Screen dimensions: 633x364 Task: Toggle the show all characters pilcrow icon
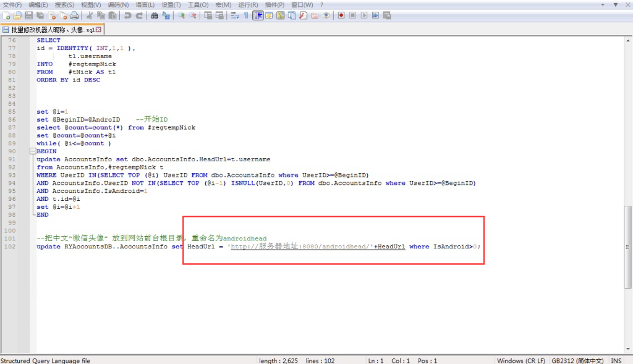tap(245, 15)
